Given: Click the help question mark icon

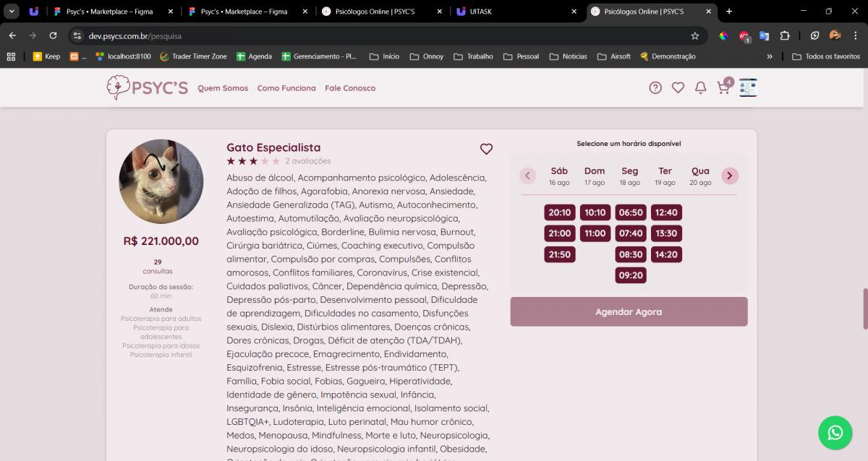Looking at the screenshot, I should (x=655, y=87).
